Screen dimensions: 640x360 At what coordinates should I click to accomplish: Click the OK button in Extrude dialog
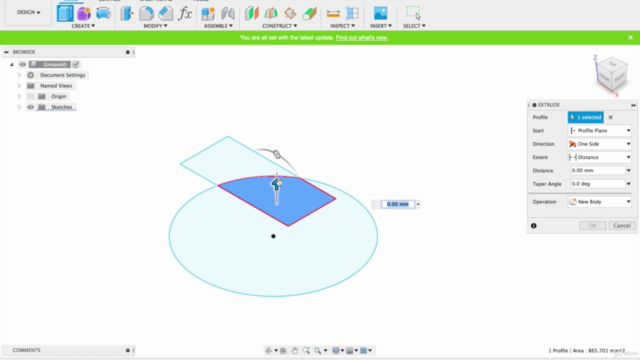pos(592,226)
